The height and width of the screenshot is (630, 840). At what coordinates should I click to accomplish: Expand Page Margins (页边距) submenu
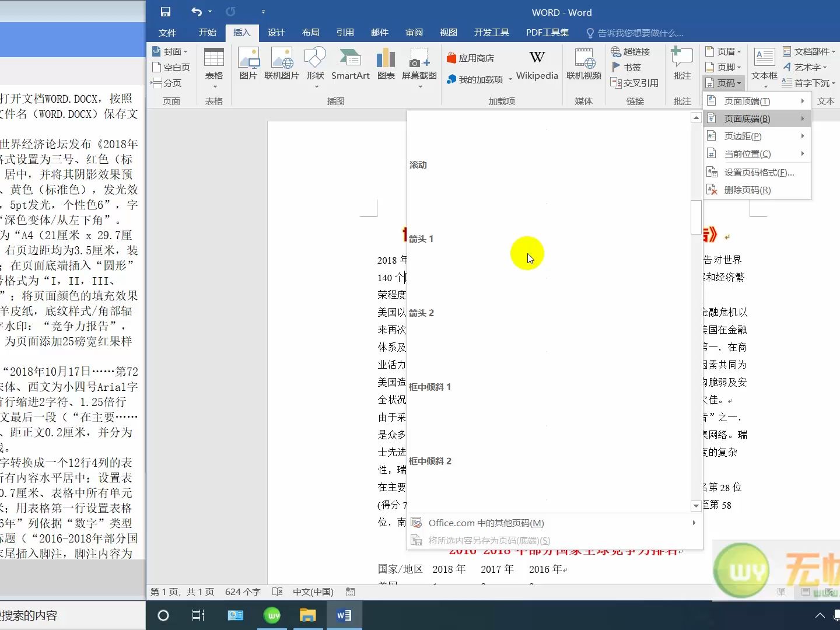[757, 136]
